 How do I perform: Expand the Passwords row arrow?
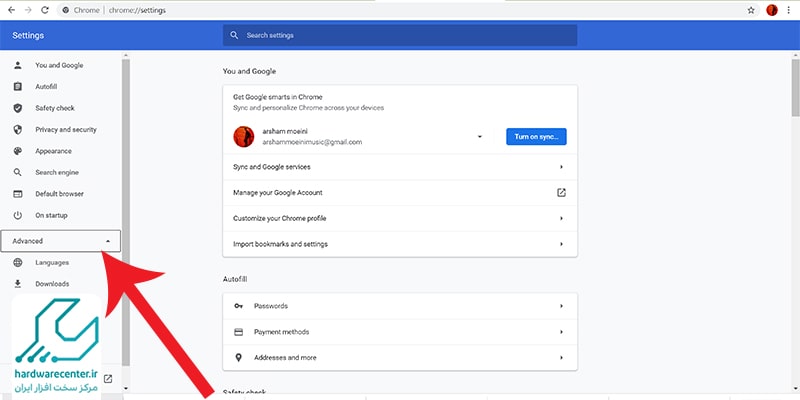coord(561,306)
